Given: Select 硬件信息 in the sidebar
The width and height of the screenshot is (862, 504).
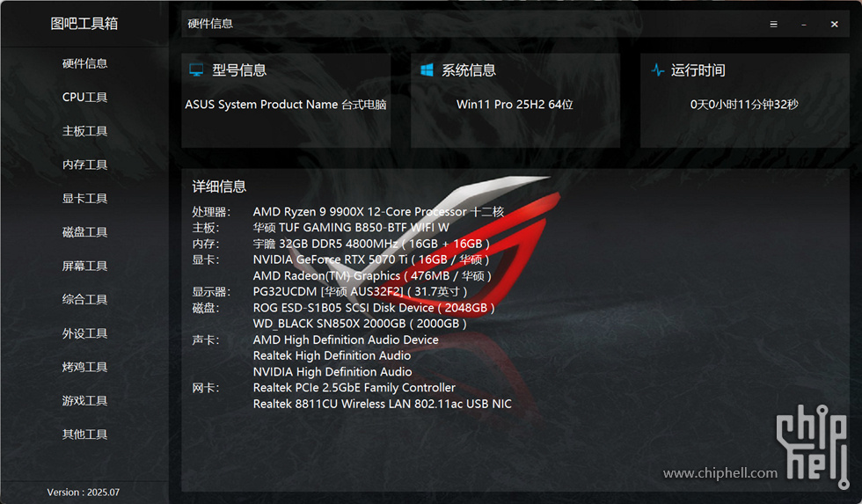Looking at the screenshot, I should click(x=84, y=63).
